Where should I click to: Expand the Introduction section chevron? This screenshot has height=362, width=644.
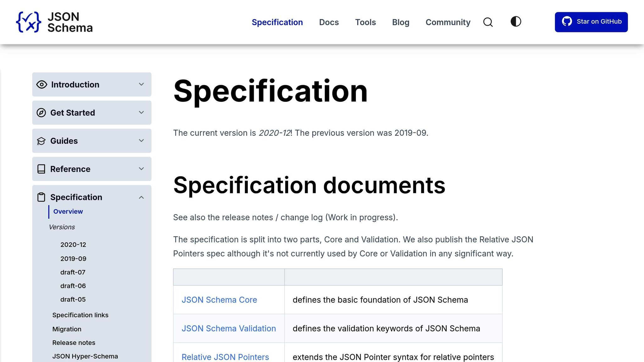point(142,84)
